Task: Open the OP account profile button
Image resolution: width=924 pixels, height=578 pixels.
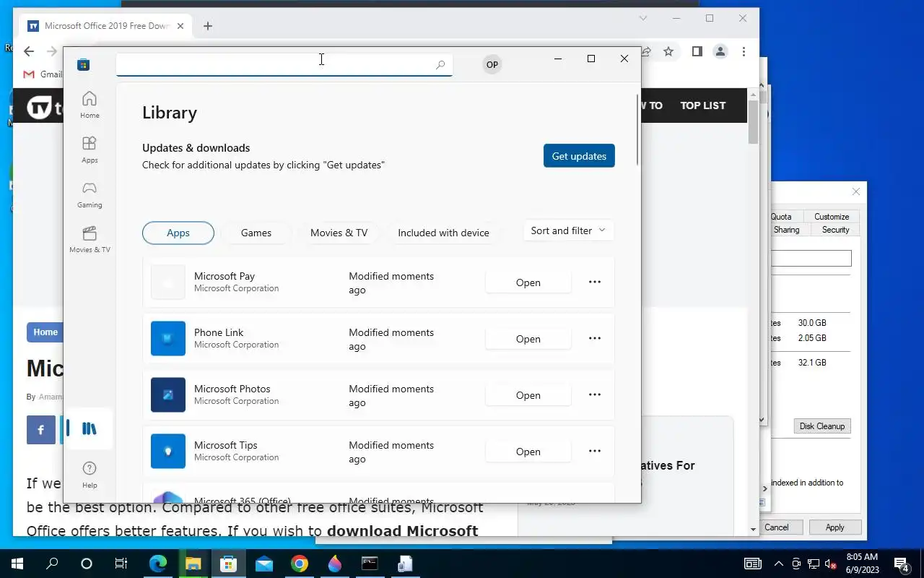Action: 492,64
